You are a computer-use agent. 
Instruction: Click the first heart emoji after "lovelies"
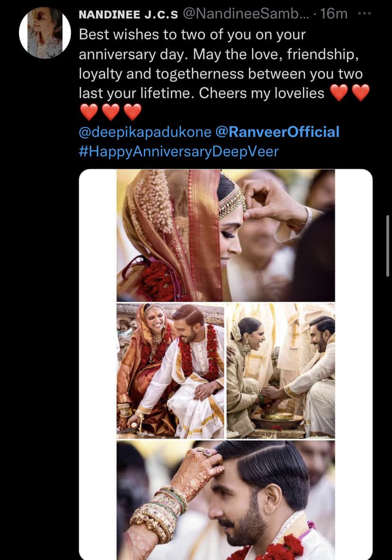tap(339, 93)
